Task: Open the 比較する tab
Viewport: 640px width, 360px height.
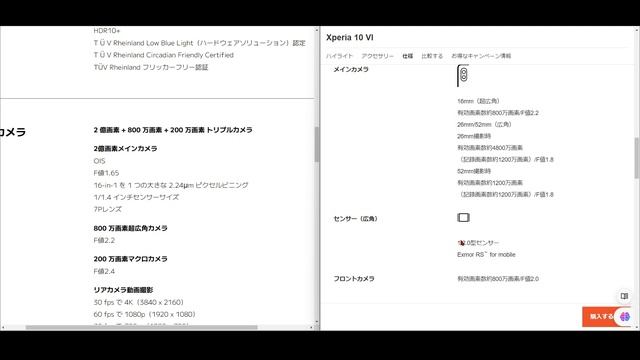Action: point(432,56)
